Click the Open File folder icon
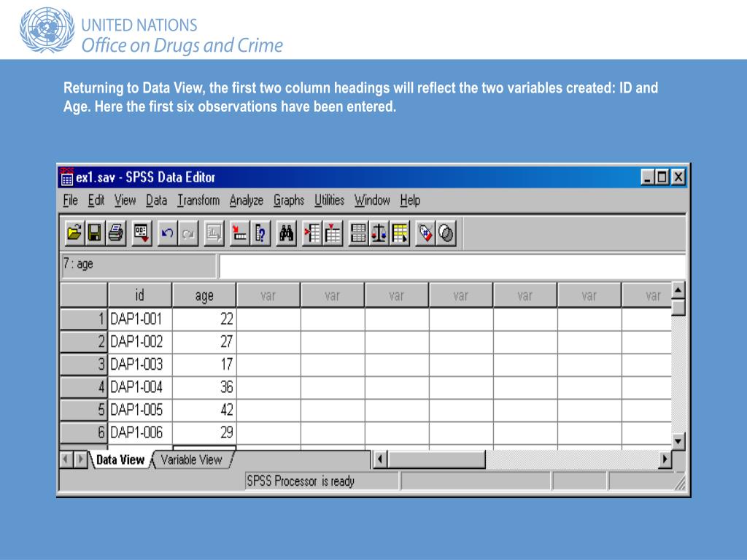This screenshot has height=560, width=747. pyautogui.click(x=74, y=233)
